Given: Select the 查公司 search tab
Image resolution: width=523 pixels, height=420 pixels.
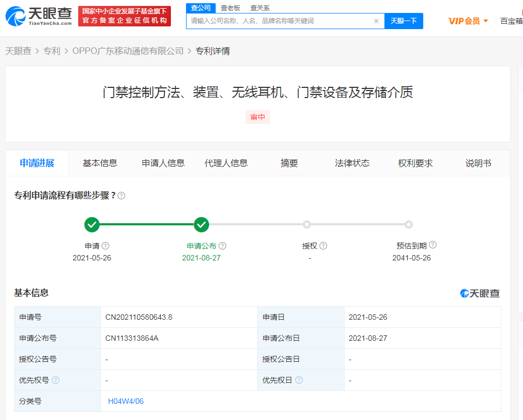Looking at the screenshot, I should click(201, 8).
